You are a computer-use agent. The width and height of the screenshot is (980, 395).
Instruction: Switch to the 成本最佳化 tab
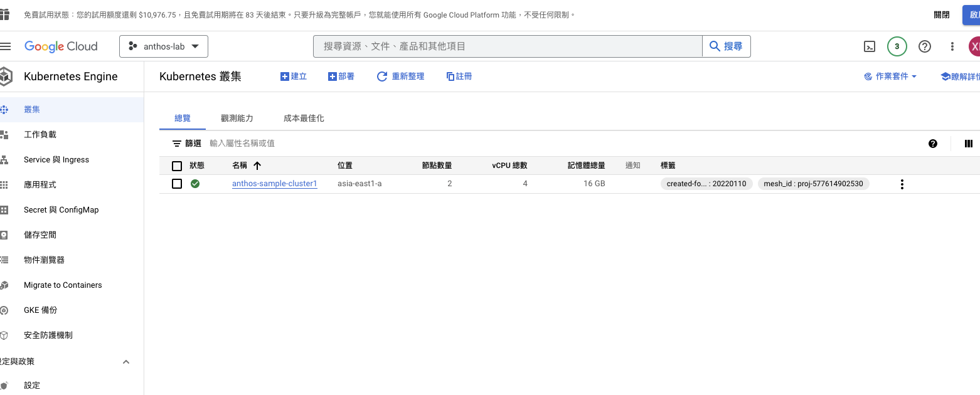(304, 118)
